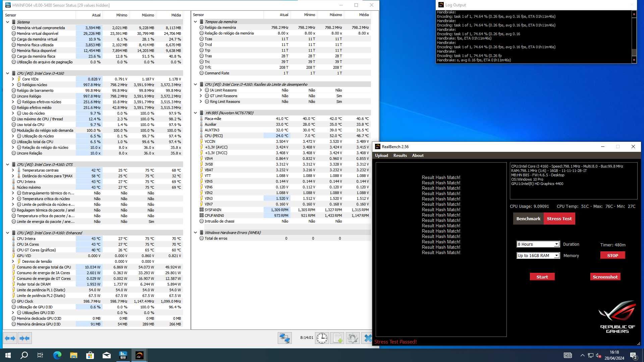Open Microsoft Store from taskbar
Viewport: 644px width, 362px height.
point(90,355)
